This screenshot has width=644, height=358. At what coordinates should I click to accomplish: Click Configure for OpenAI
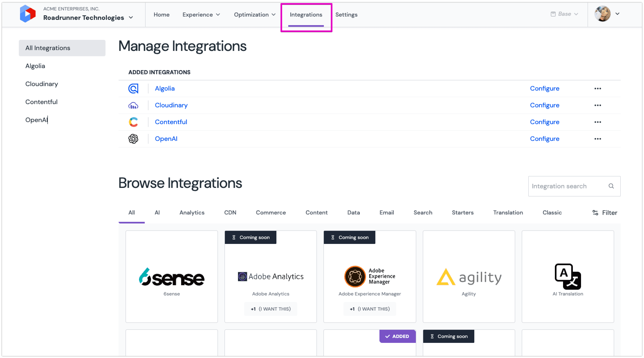pos(544,139)
